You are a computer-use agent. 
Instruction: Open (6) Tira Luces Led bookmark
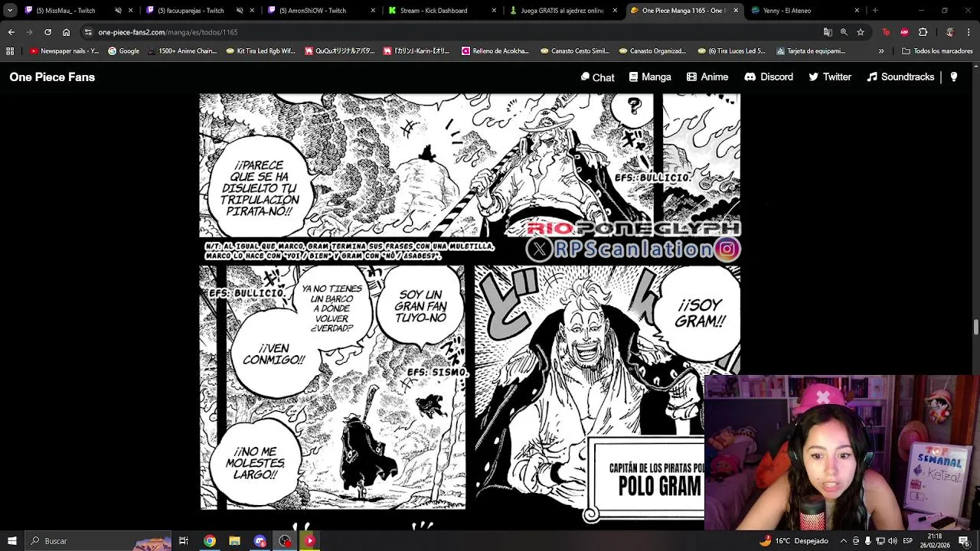tap(732, 51)
